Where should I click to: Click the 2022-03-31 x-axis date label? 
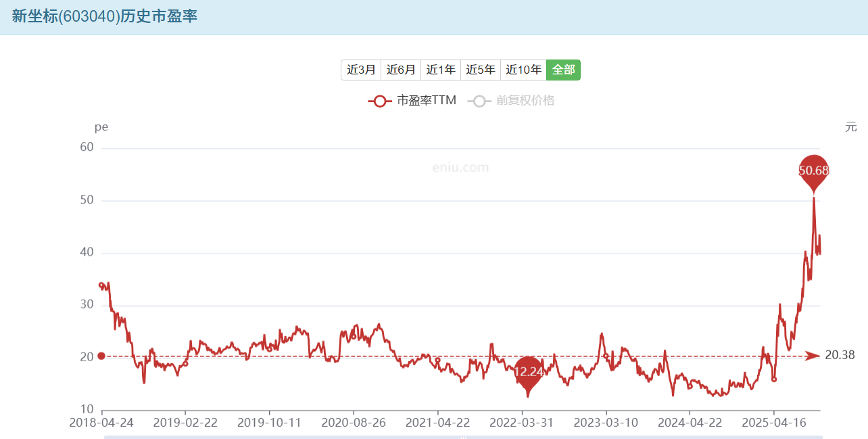(521, 422)
